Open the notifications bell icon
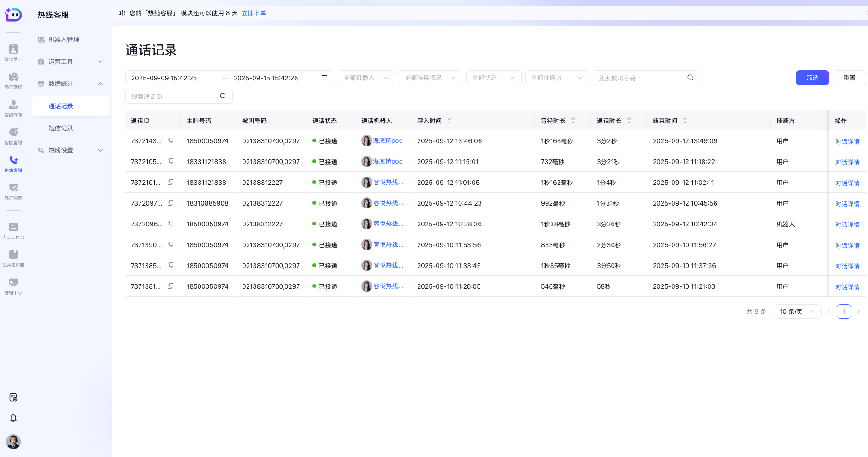This screenshot has height=457, width=868. tap(13, 418)
